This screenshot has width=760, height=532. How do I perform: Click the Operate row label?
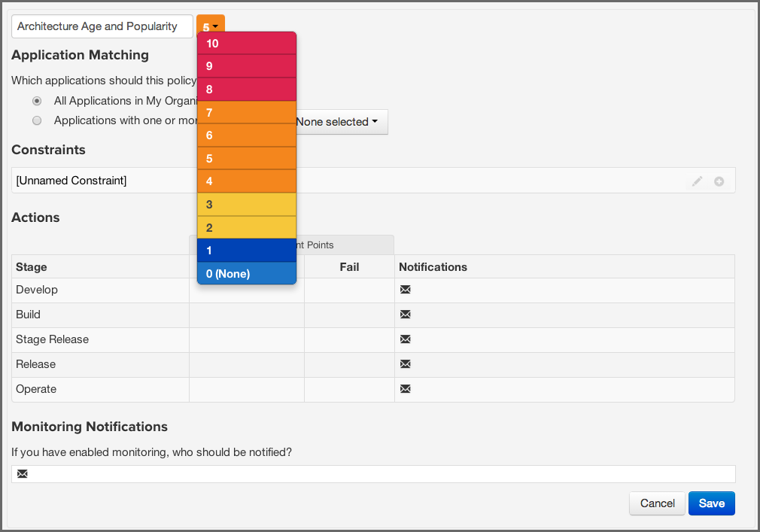pos(36,389)
